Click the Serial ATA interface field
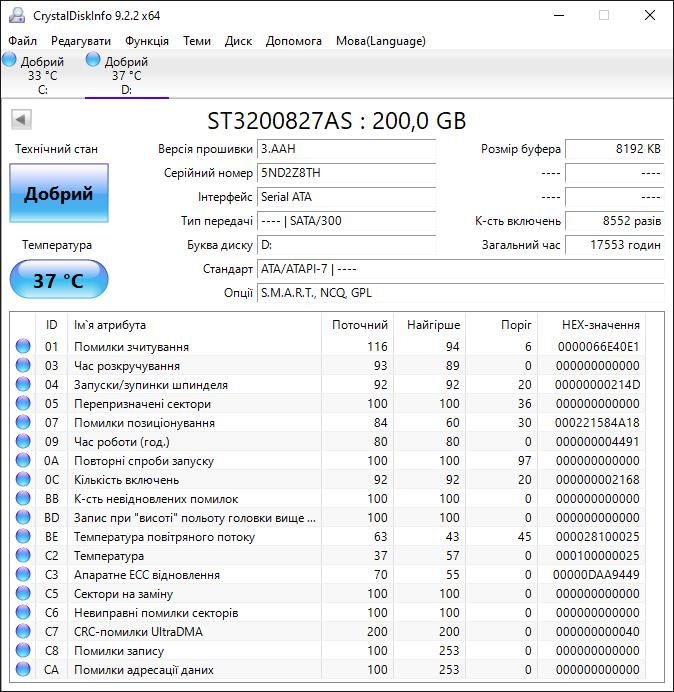 (x=346, y=197)
